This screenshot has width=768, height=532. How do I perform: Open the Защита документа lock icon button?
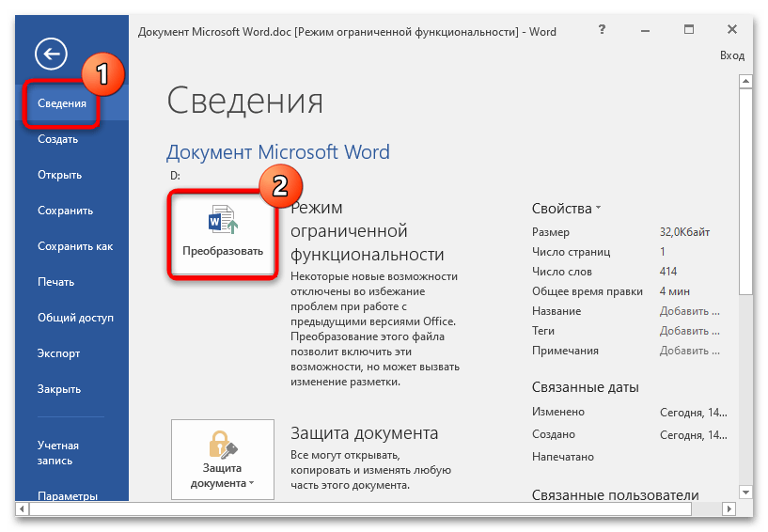[x=223, y=459]
